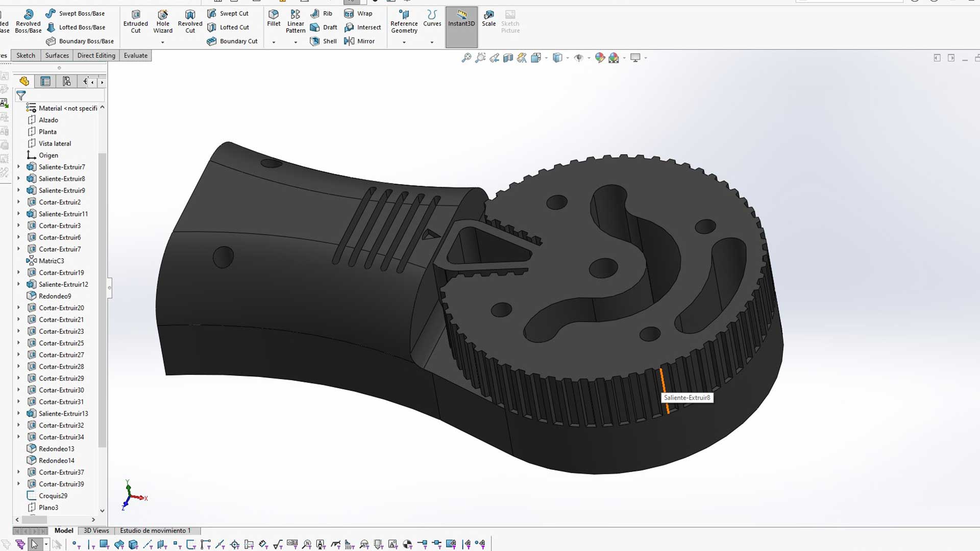The image size is (980, 551).
Task: Click the Scale tool
Action: point(488,18)
